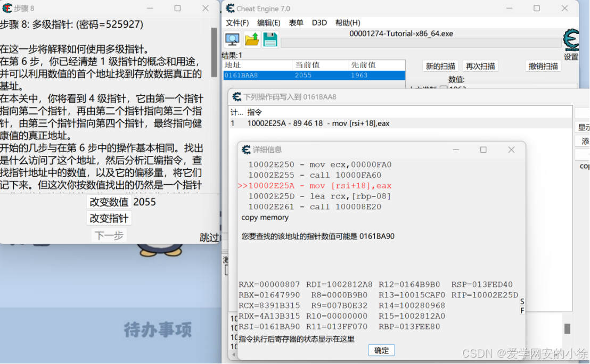This screenshot has width=590, height=364.
Task: Click the 撤销扫描 button
Action: click(x=543, y=66)
